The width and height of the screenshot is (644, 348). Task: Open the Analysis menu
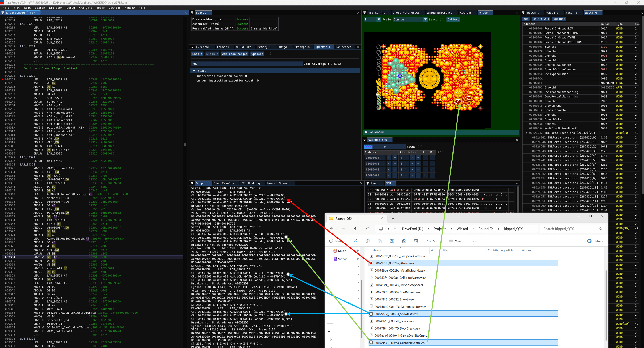86,8
